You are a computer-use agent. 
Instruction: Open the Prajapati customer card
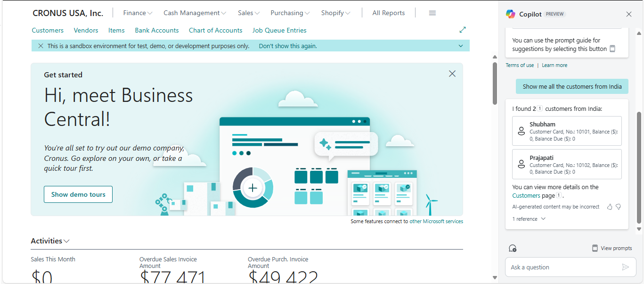point(567,164)
